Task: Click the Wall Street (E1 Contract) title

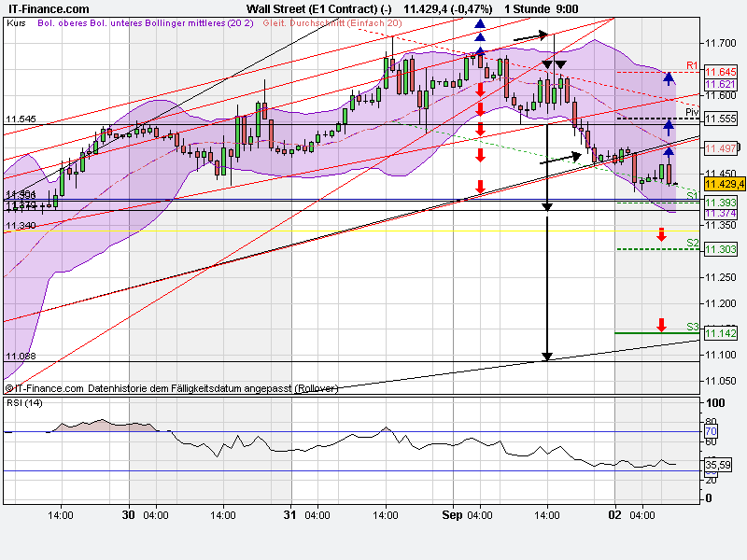Action: click(318, 9)
